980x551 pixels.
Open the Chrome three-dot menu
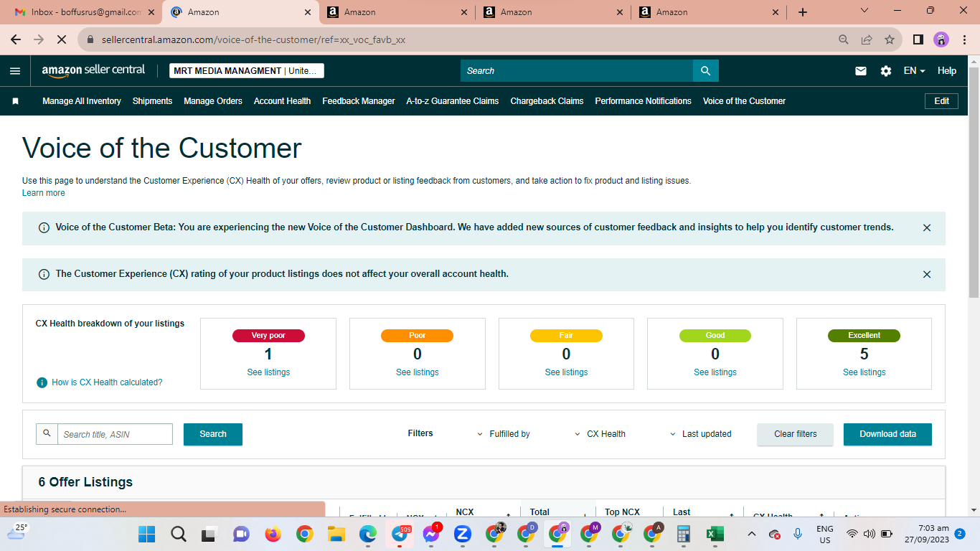965,40
